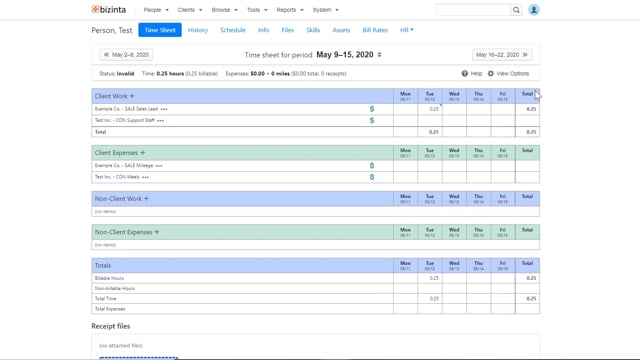The height and width of the screenshot is (360, 640).
Task: Click the 'Person, Test' name heading
Action: [x=112, y=30]
